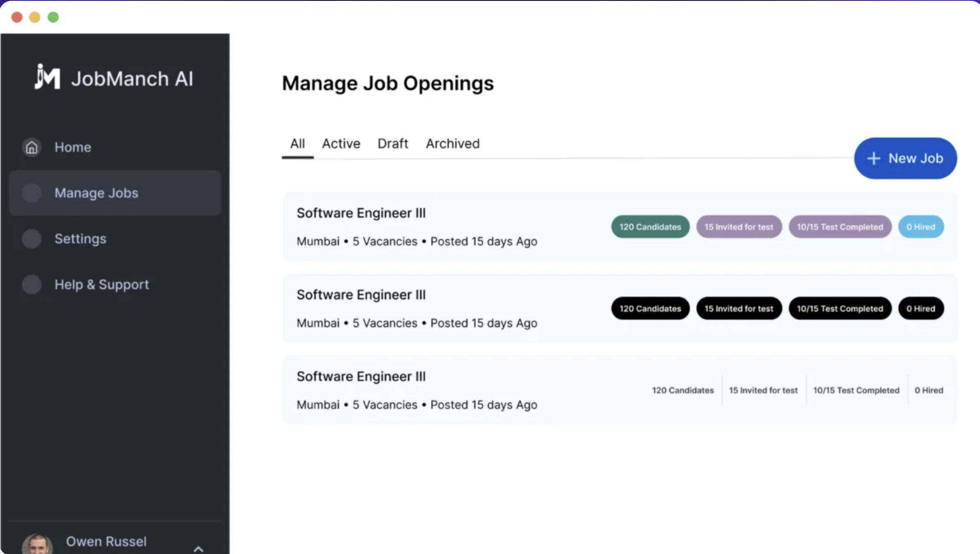Viewport: 980px width, 554px height.
Task: Click the plus icon on New Job button
Action: click(x=874, y=158)
